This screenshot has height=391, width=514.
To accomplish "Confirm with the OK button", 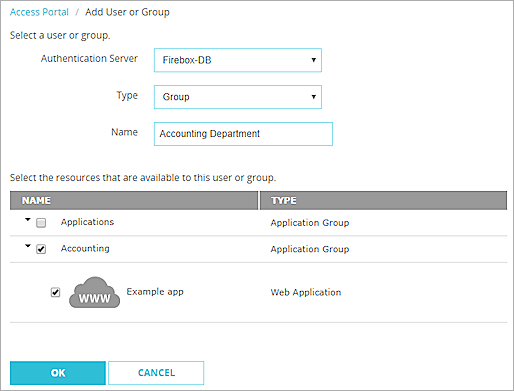I will [x=58, y=373].
